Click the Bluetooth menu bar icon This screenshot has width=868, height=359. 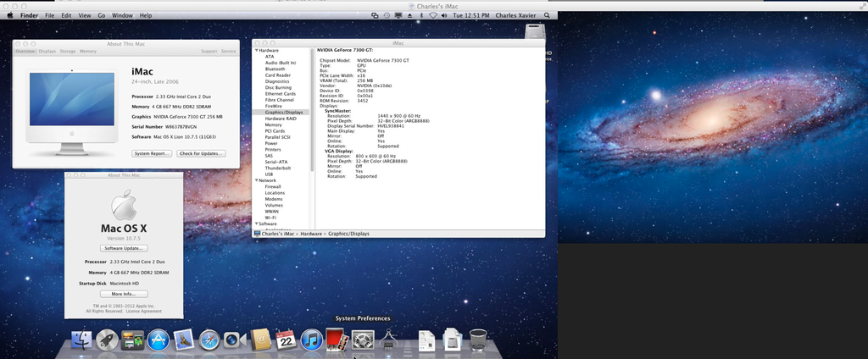[x=420, y=15]
